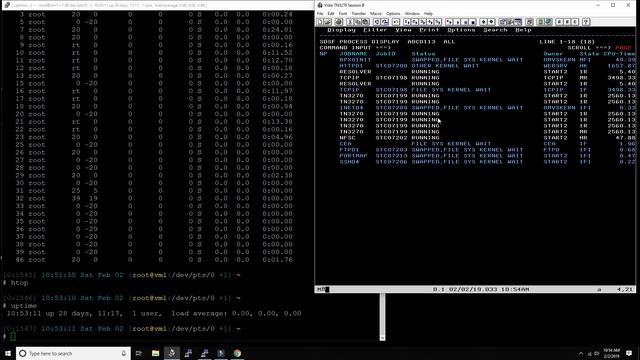
Task: Open the Action Center notification icon
Action: click(x=629, y=353)
